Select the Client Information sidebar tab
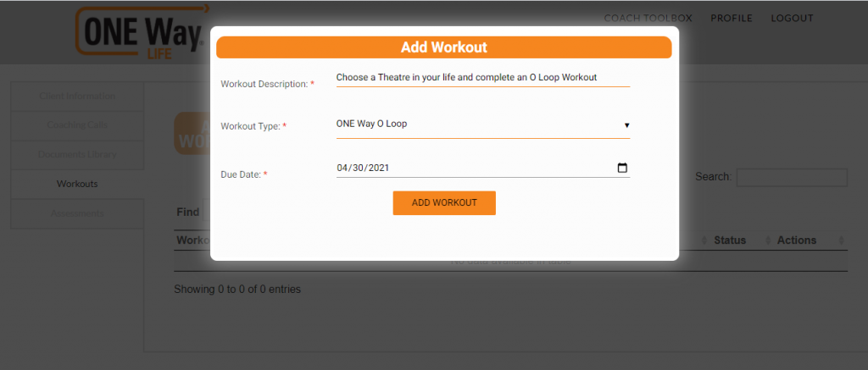Image resolution: width=868 pixels, height=370 pixels. tap(77, 97)
